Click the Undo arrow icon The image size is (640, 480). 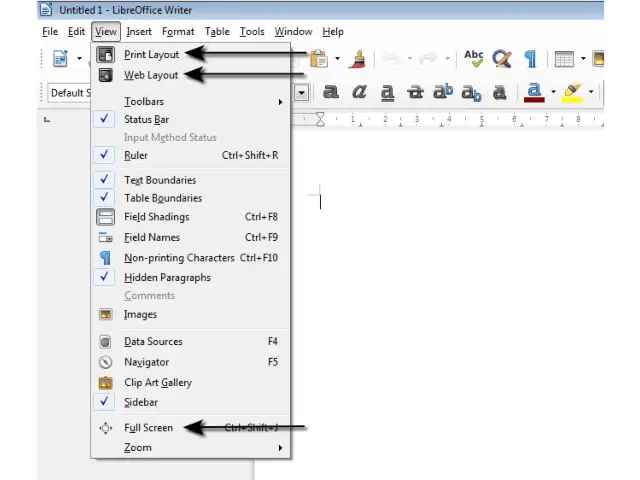point(391,59)
